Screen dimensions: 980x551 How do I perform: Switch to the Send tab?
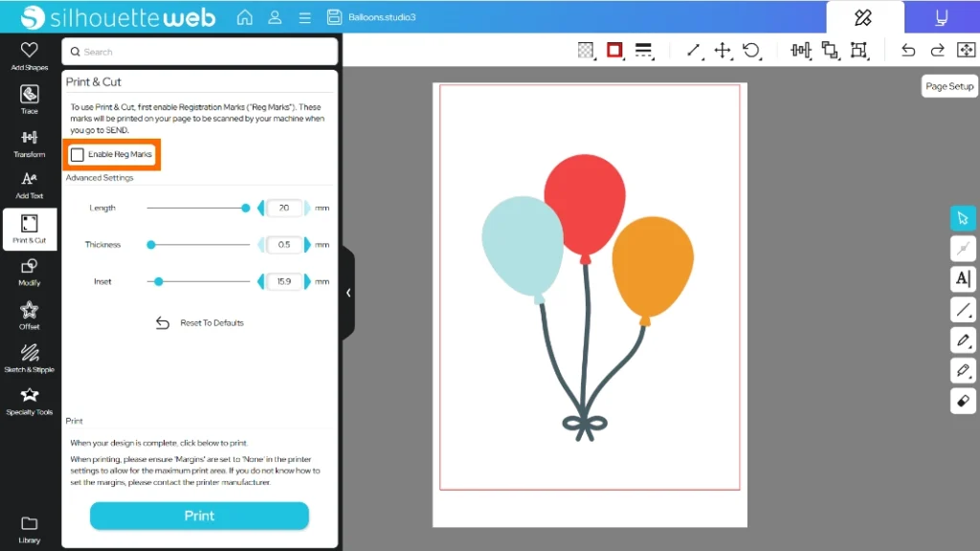[941, 17]
